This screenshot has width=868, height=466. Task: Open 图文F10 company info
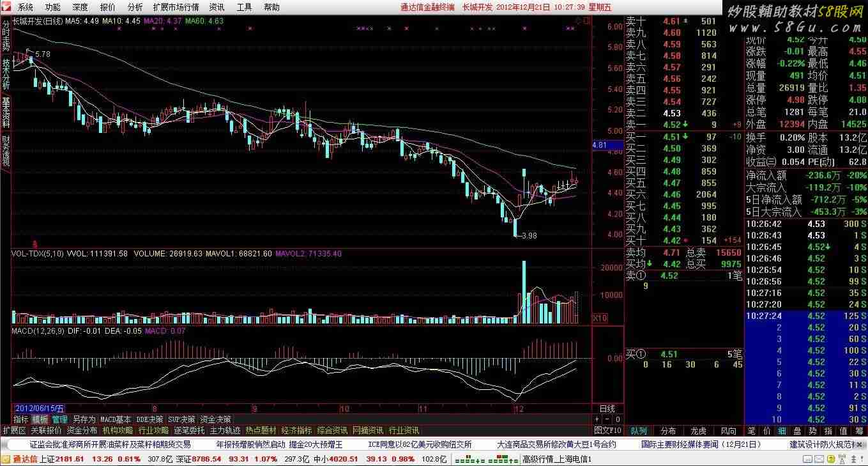pyautogui.click(x=607, y=430)
